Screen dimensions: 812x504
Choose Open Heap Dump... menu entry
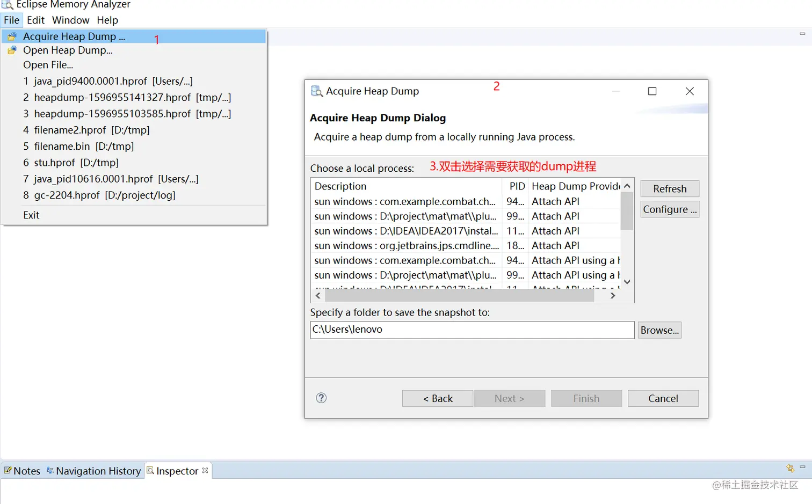tap(134, 50)
